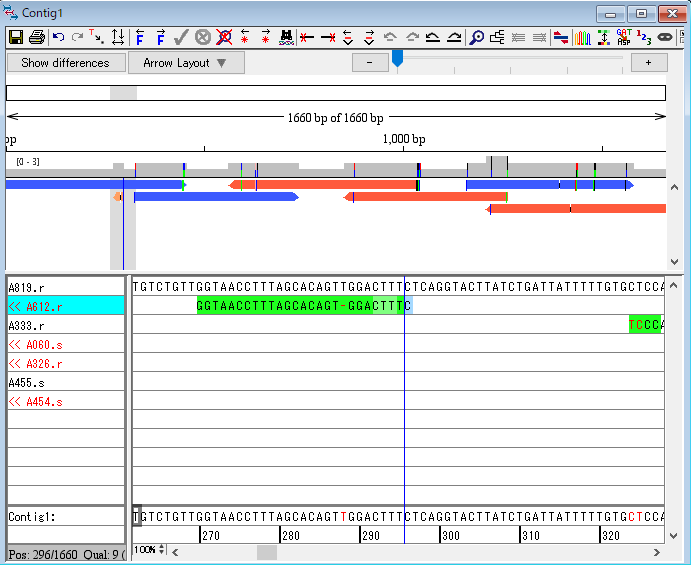Click the Show differences button

point(66,63)
